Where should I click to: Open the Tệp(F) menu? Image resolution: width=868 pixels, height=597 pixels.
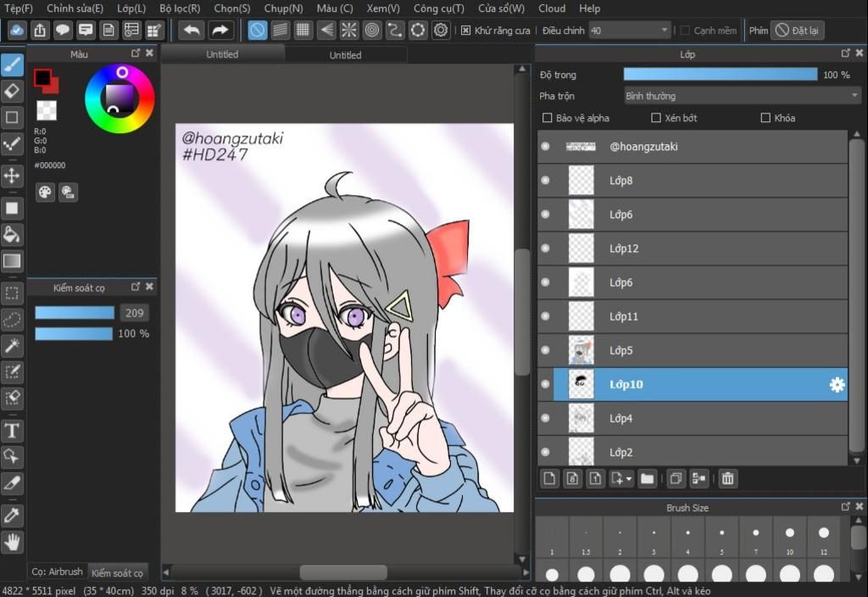19,8
